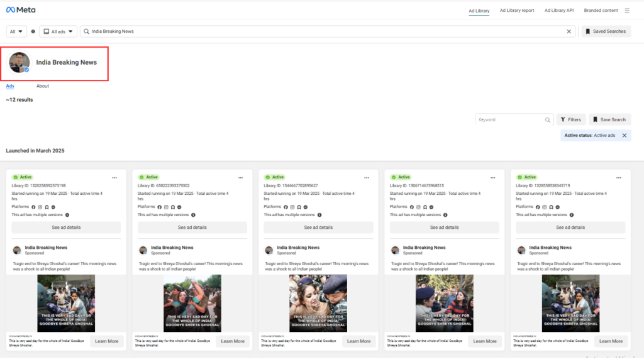Open the All country dropdown
Viewport: 644px width, 362px height.
[16, 31]
